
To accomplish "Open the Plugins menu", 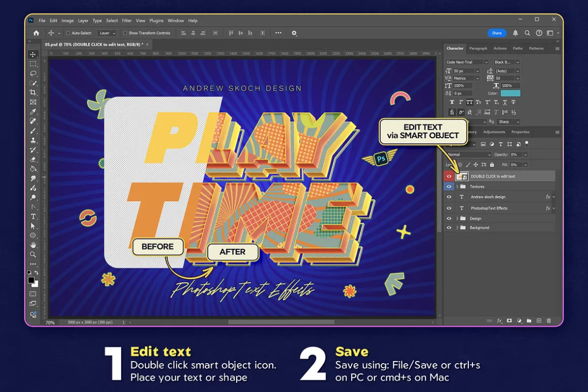I will (156, 21).
